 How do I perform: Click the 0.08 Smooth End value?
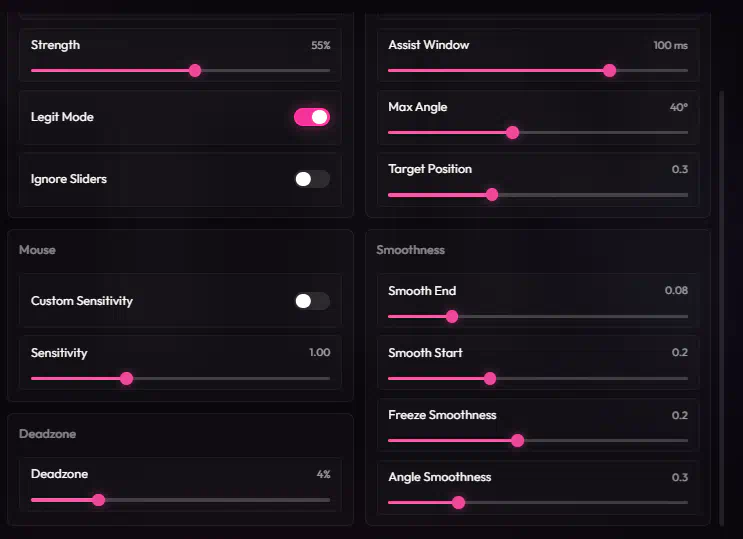[676, 291]
